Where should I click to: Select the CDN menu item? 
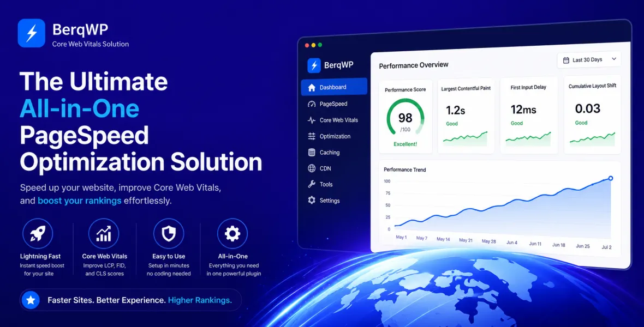tap(325, 168)
